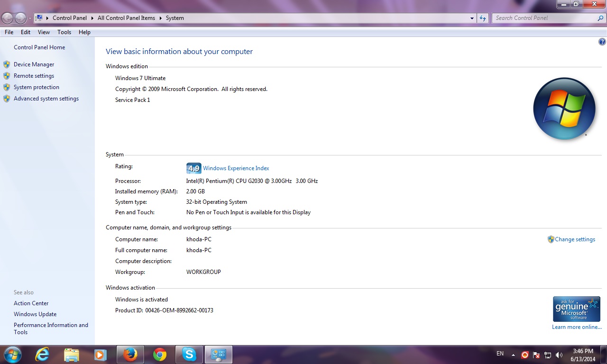Click the Windows Start button
The width and height of the screenshot is (607, 364).
tap(12, 355)
